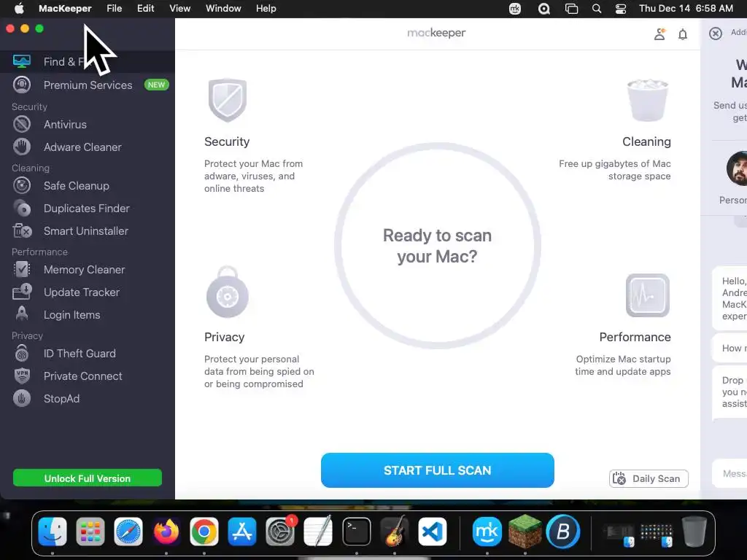
Task: Open the notifications bell
Action: tap(683, 34)
